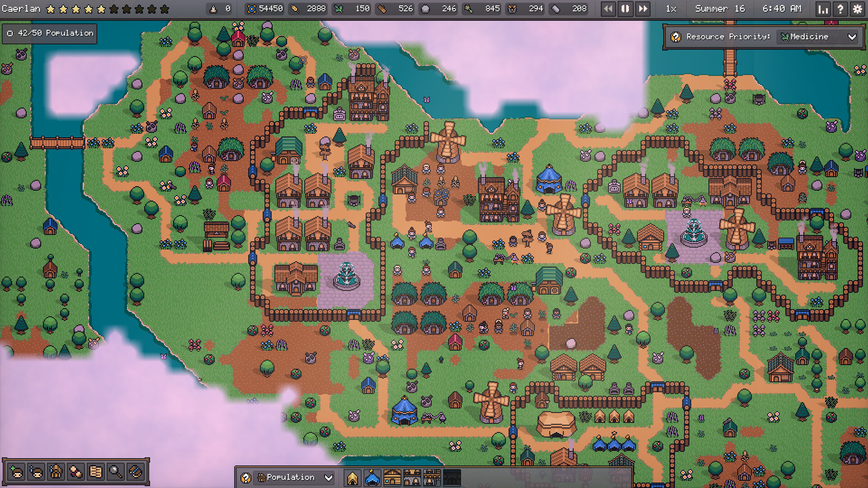Open the magnifying glass search tool
This screenshot has width=868, height=488.
(x=115, y=472)
